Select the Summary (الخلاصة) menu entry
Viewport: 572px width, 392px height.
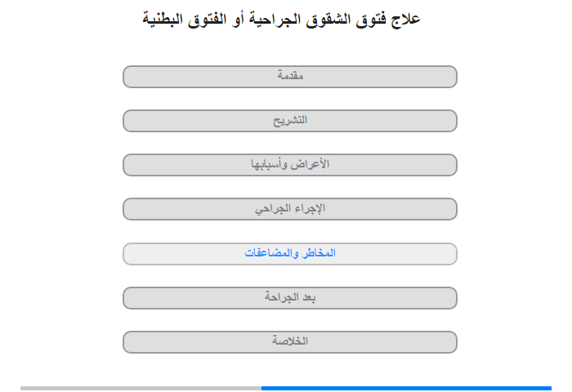click(290, 342)
